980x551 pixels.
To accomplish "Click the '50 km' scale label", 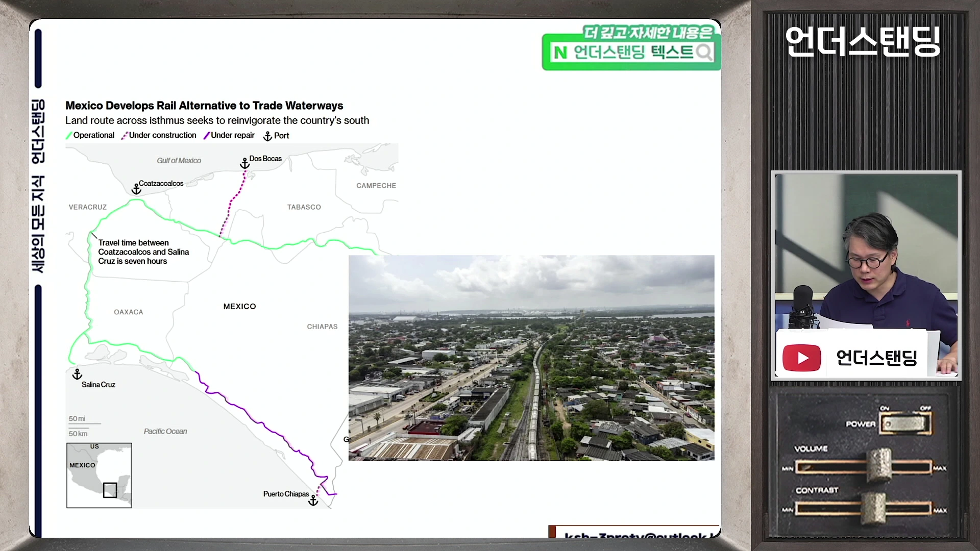I will 78,434.
